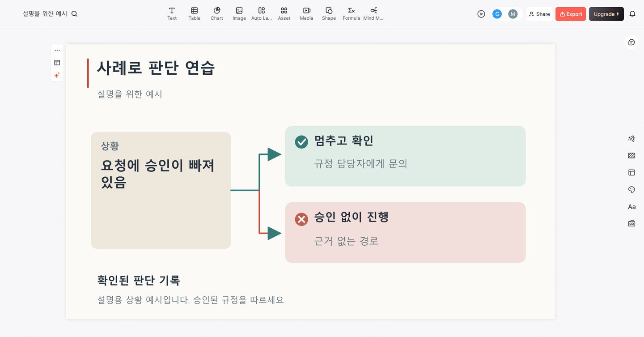Open the background pattern icon in right sidebar
This screenshot has width=644, height=337.
pyautogui.click(x=631, y=156)
